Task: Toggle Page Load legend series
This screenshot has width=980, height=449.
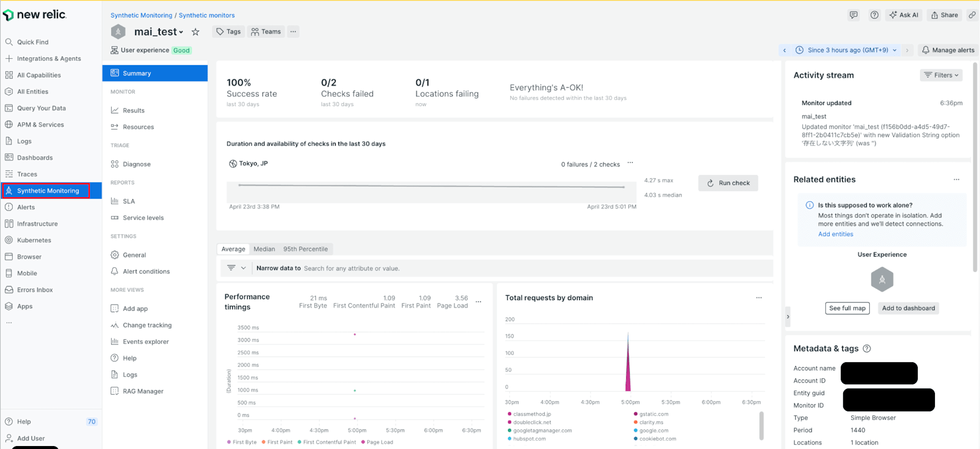Action: tap(377, 442)
